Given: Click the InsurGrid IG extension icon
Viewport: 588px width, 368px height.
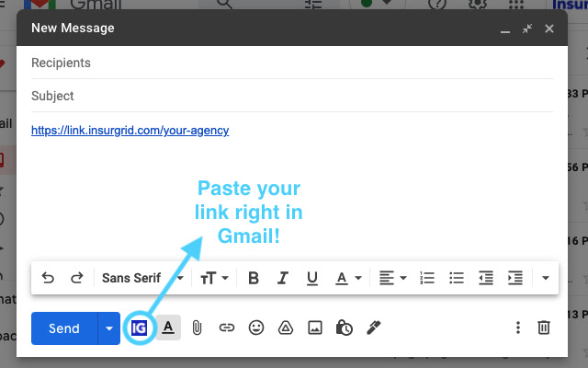Looking at the screenshot, I should [139, 328].
